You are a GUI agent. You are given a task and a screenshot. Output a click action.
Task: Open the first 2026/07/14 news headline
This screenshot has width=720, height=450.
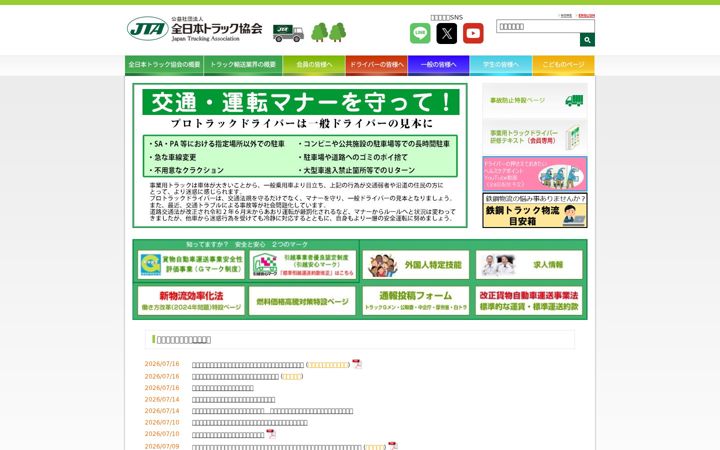click(x=233, y=400)
